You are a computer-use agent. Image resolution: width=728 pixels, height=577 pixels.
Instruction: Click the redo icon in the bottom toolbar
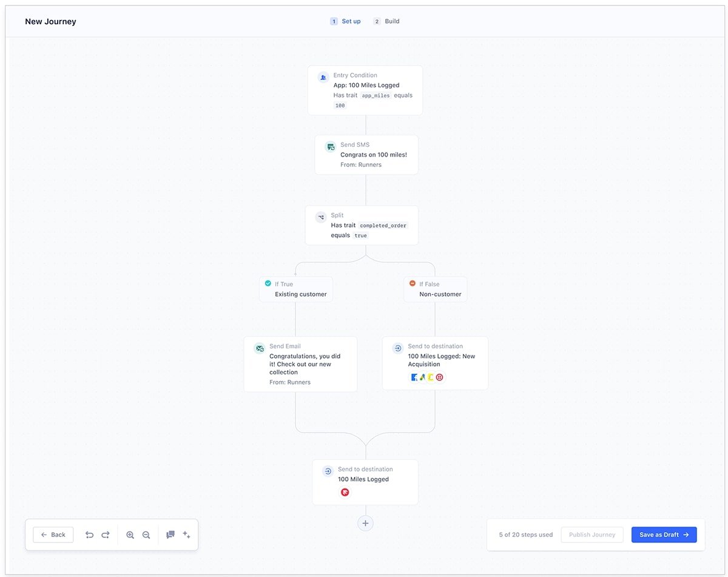click(x=105, y=535)
